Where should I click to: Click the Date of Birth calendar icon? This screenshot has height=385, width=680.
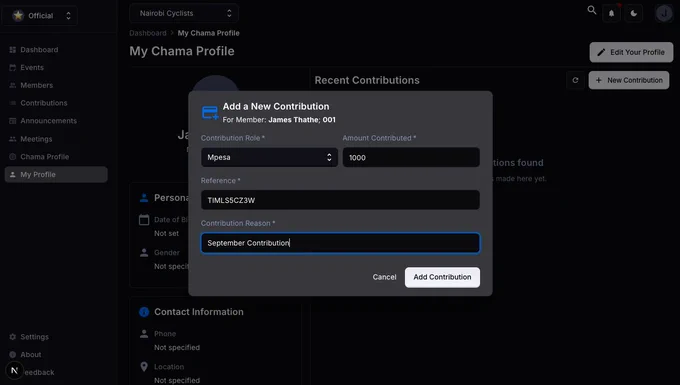point(144,220)
